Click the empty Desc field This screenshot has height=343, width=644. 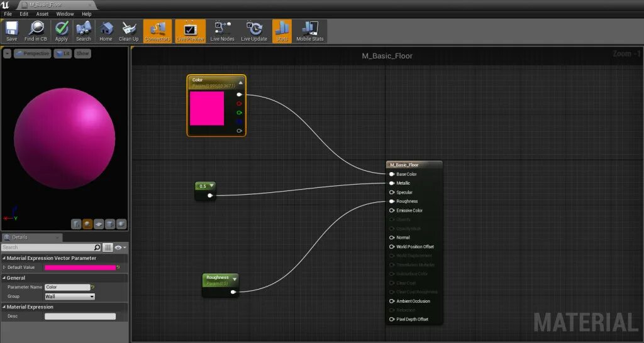click(x=80, y=317)
